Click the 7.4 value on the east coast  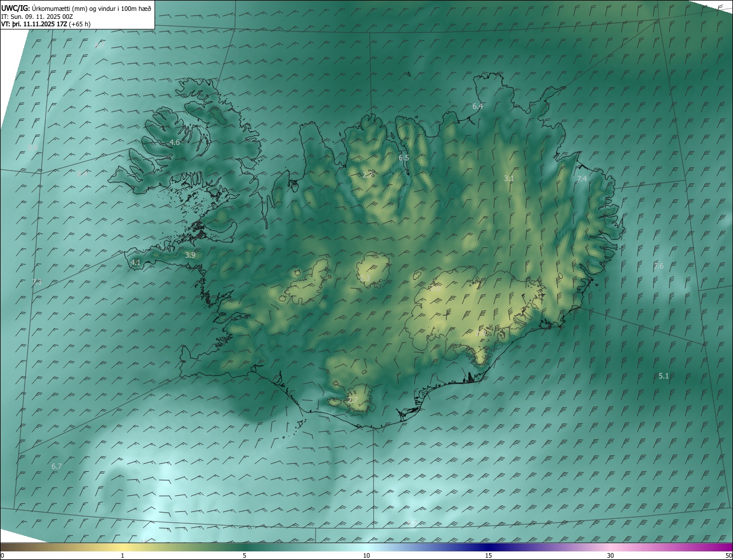582,179
